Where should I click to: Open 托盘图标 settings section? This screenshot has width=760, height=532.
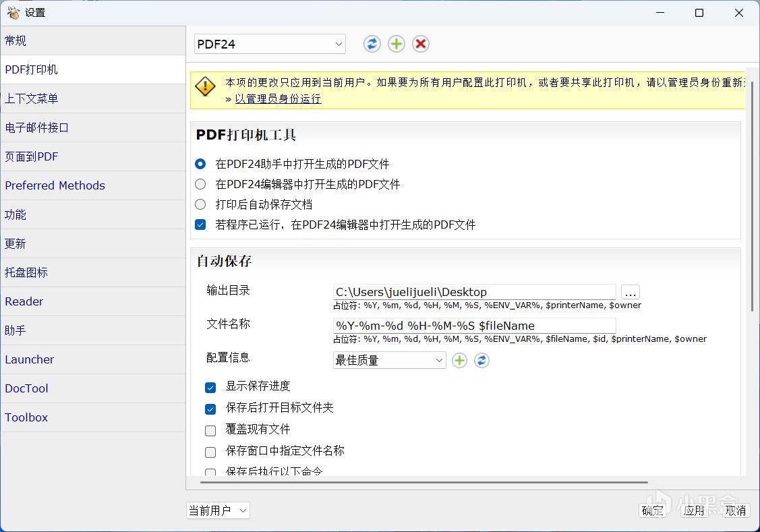coord(93,273)
